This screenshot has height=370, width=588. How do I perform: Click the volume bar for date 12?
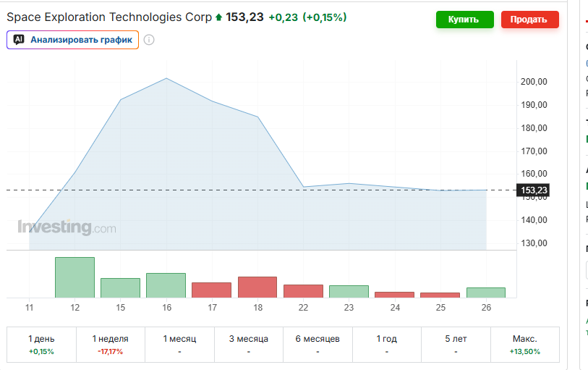pos(74,277)
